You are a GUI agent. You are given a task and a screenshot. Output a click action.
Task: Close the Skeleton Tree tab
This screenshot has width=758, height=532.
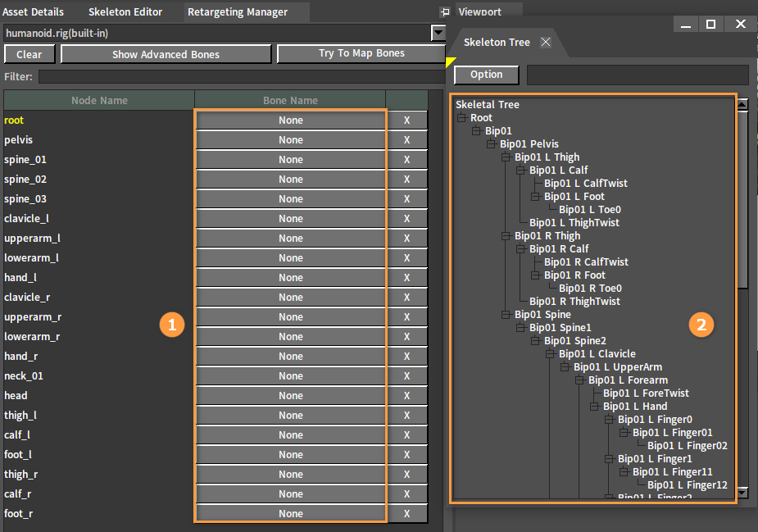[546, 42]
